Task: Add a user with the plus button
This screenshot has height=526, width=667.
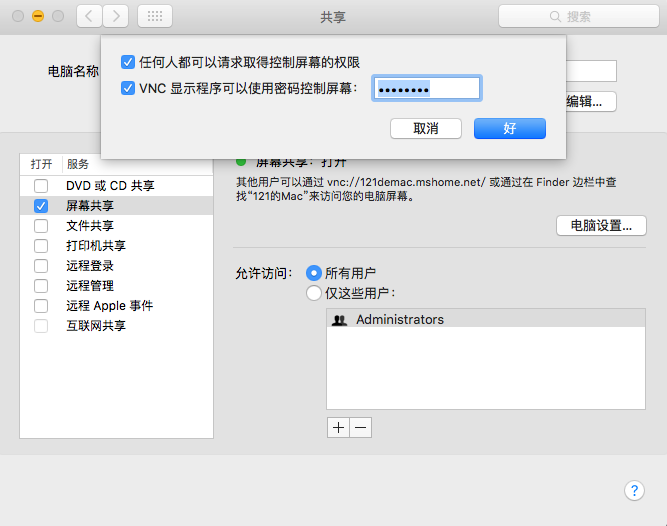Action: point(339,427)
